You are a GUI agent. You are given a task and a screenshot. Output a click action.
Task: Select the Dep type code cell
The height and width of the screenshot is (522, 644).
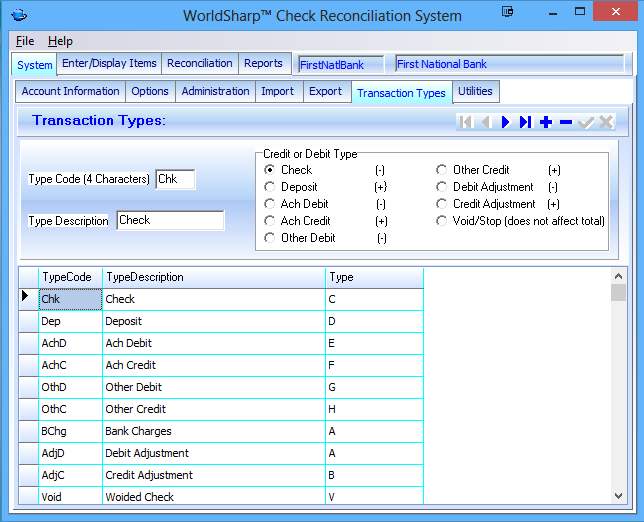tap(70, 321)
